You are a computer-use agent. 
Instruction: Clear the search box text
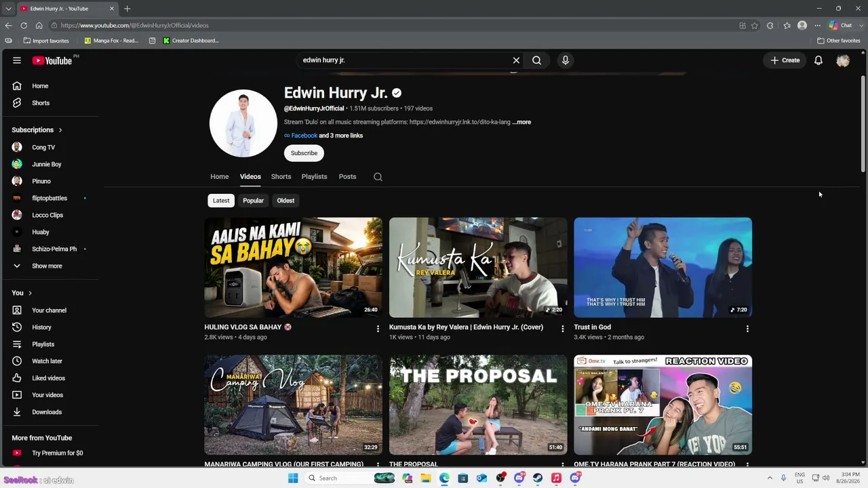(x=516, y=60)
